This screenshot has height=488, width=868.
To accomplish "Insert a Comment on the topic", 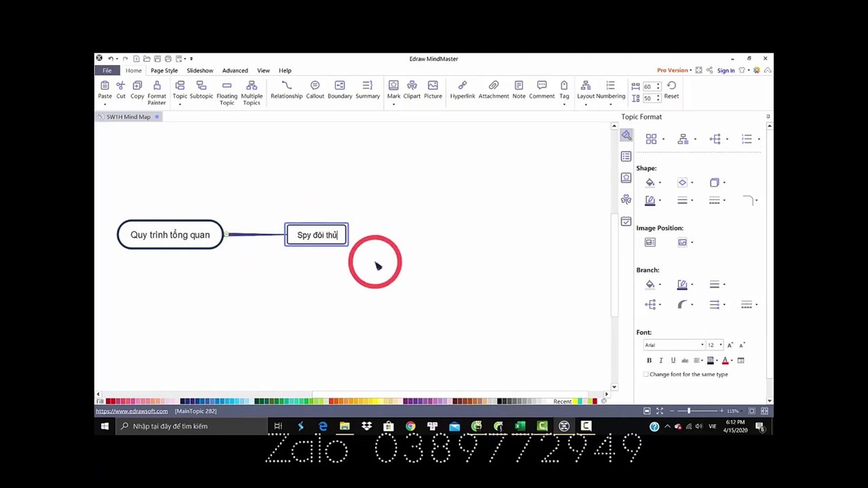I will pyautogui.click(x=542, y=89).
